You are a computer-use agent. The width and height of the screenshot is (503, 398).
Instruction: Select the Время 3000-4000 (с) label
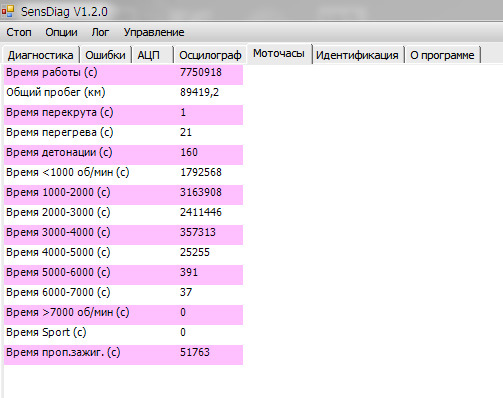(x=58, y=233)
